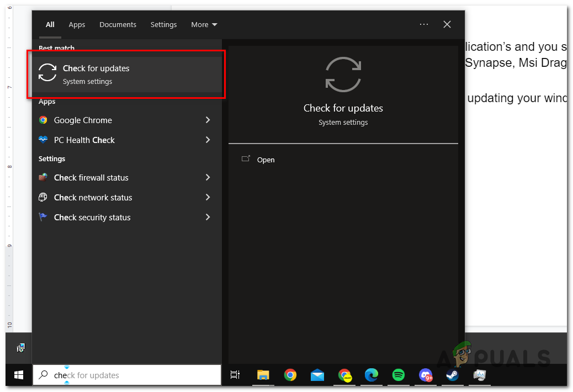Image resolution: width=573 pixels, height=392 pixels.
Task: Expand Google Chrome result chevron
Action: [x=208, y=120]
